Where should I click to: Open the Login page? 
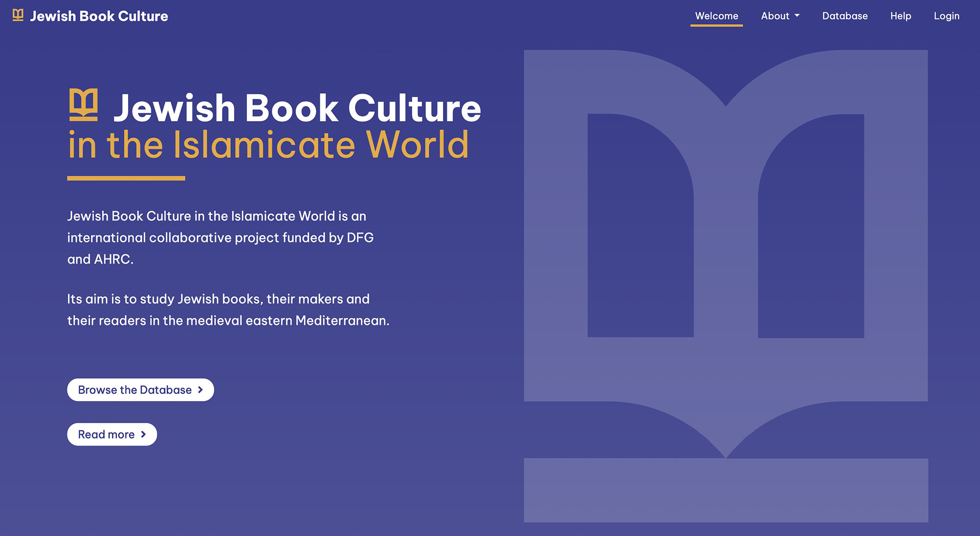click(946, 15)
